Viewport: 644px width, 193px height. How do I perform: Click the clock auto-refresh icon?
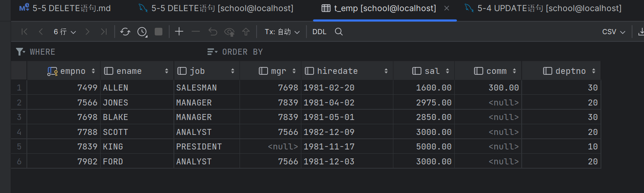click(142, 32)
